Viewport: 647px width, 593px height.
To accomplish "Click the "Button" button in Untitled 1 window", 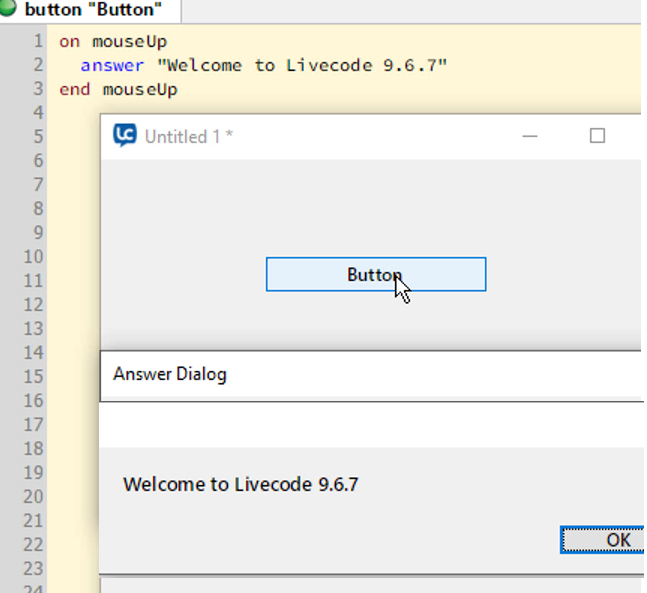I will pyautogui.click(x=376, y=274).
